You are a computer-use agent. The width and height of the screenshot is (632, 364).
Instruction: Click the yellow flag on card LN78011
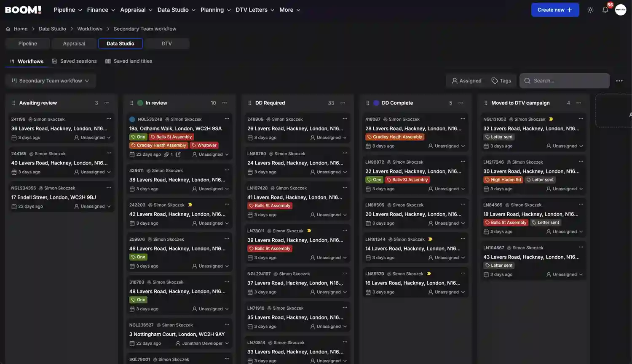[x=309, y=231]
